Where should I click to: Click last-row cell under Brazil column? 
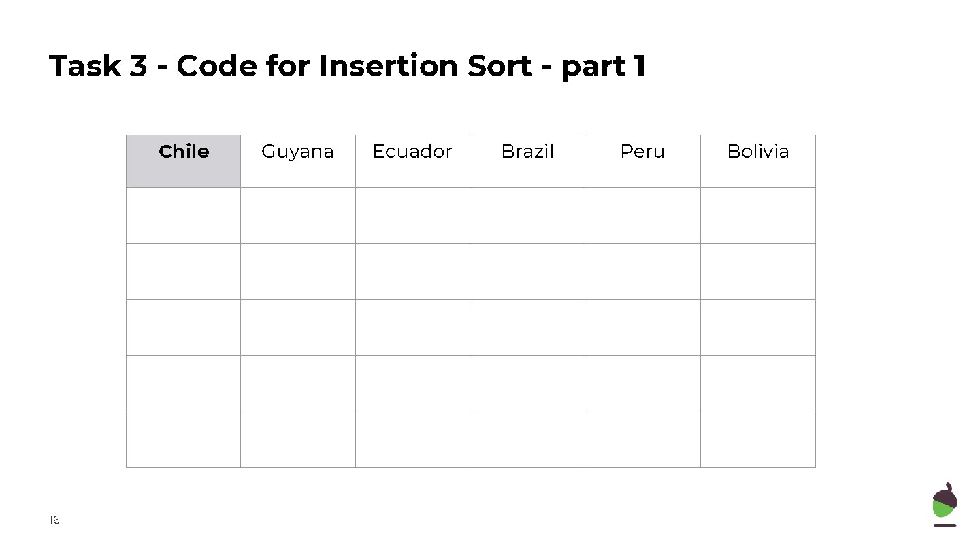(x=527, y=439)
